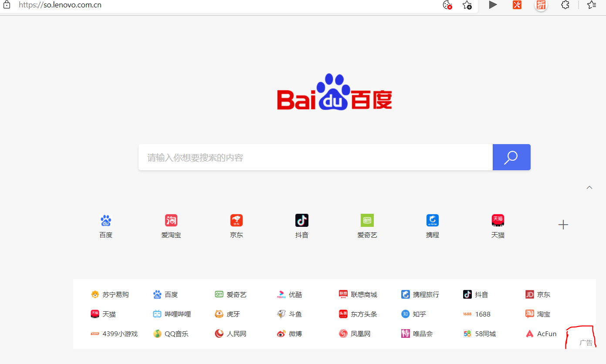
Task: Open 天猫 link in the white site list
Action: [103, 314]
